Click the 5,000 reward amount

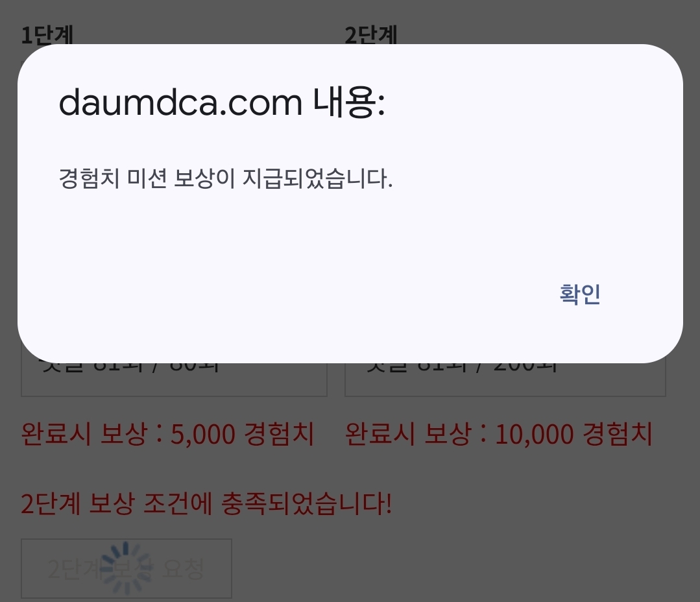coord(203,434)
